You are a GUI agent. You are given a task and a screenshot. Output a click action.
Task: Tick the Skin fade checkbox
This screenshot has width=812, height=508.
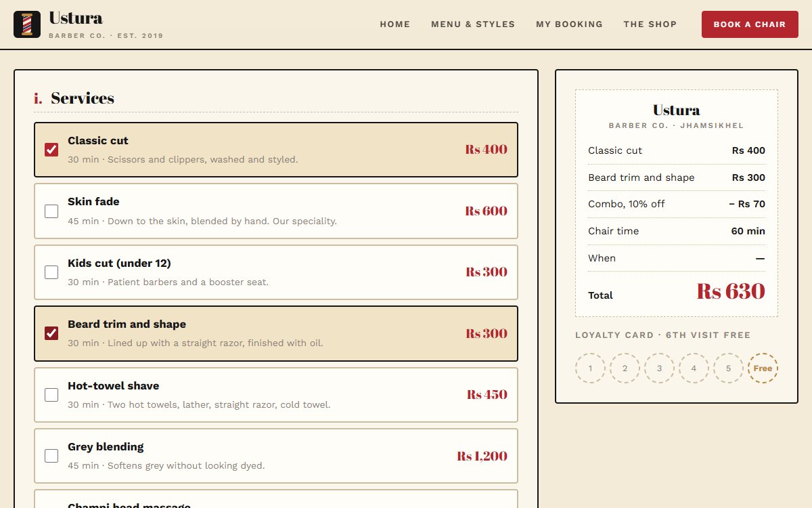[x=51, y=211]
